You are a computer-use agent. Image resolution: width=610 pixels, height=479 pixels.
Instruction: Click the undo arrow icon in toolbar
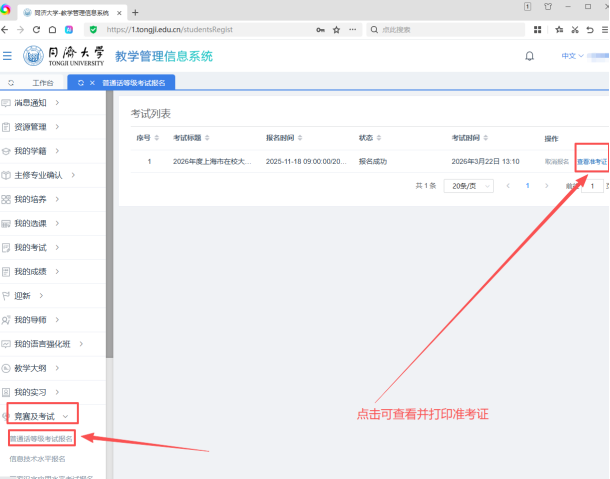point(590,30)
